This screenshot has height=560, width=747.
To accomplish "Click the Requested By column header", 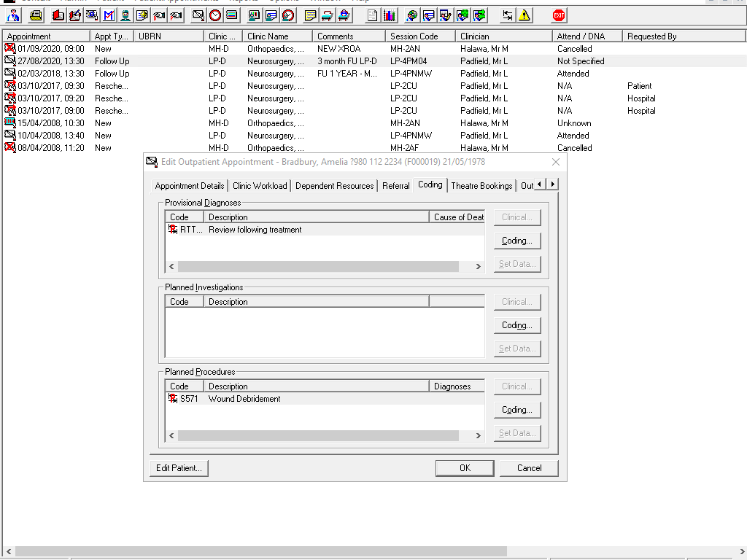I will click(684, 36).
